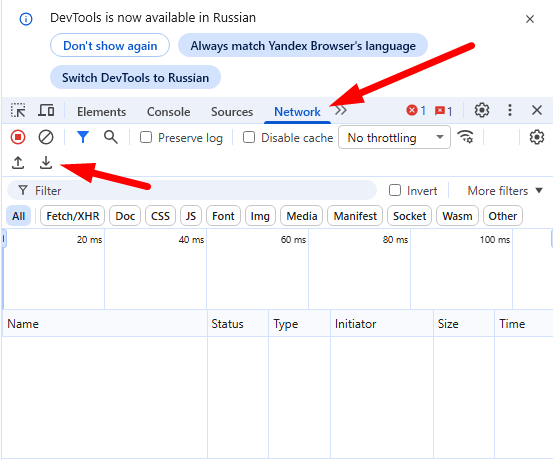Open the DevTools settings gear
This screenshot has width=553, height=460.
click(481, 110)
